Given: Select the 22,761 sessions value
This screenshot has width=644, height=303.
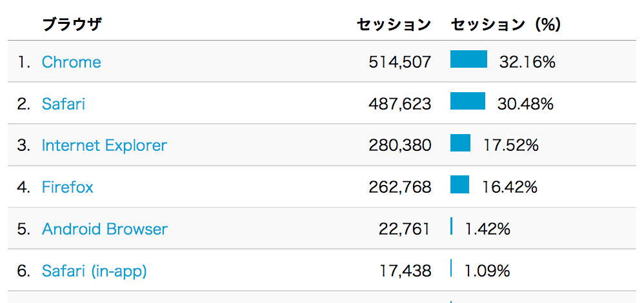Looking at the screenshot, I should (405, 229).
